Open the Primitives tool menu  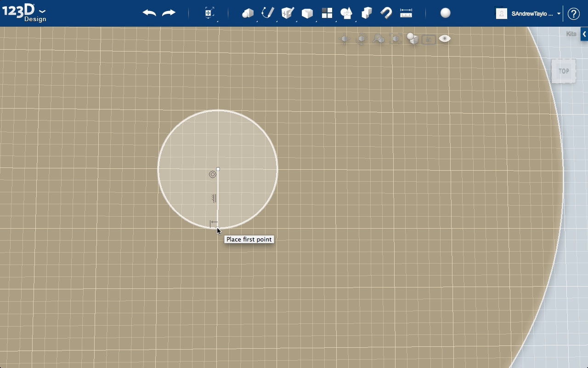coord(248,13)
